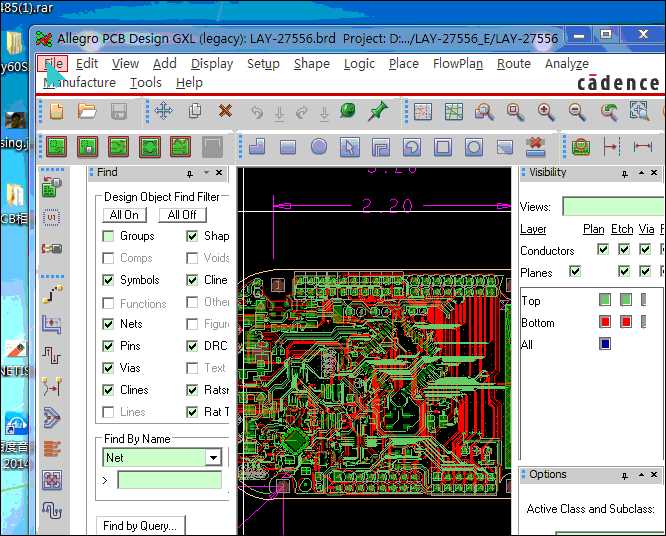Select the Add Rectangle shape tool
666x536 pixels.
288,147
